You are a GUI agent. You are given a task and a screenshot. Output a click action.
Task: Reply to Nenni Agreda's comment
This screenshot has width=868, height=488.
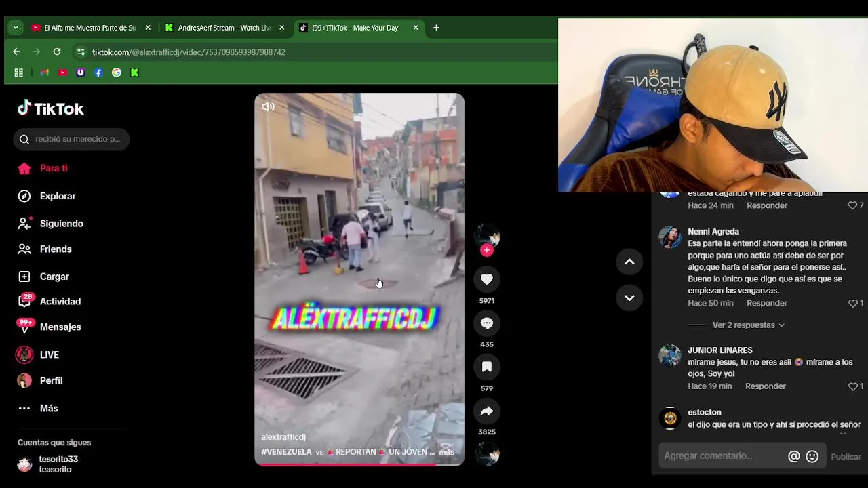(767, 303)
